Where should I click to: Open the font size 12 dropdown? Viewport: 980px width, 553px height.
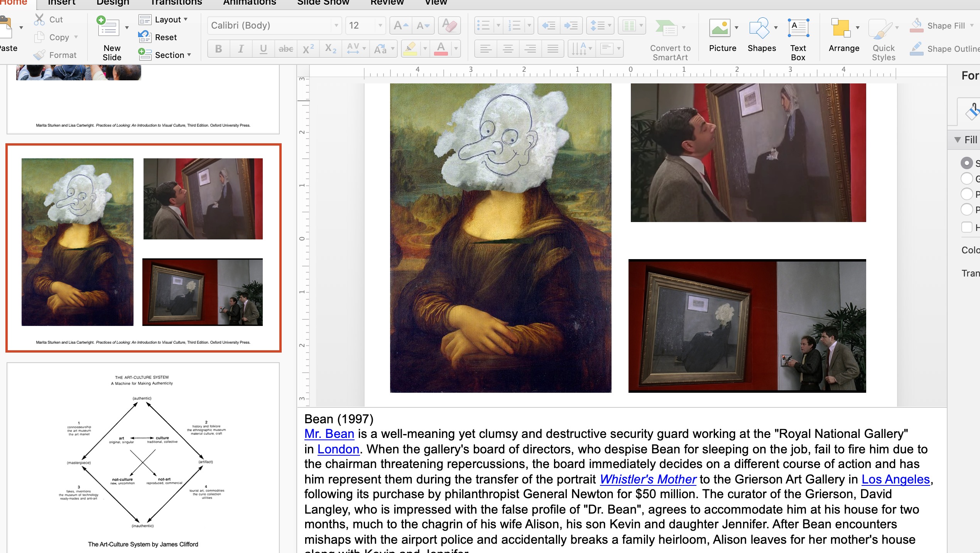[380, 26]
